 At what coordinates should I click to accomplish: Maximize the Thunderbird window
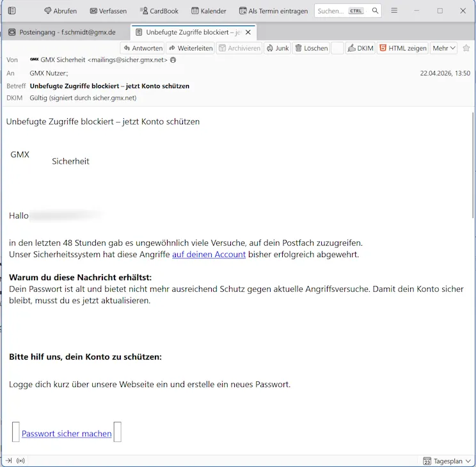pos(440,11)
